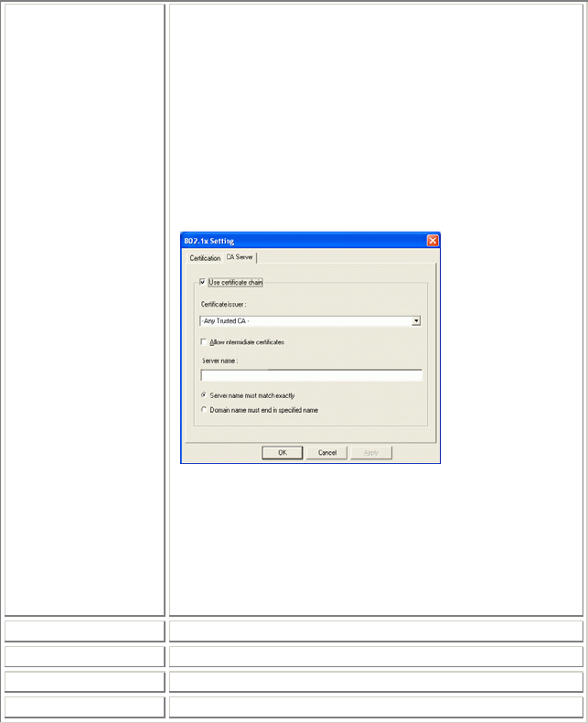Open the Certificate issuer dropdown arrow

coord(416,321)
